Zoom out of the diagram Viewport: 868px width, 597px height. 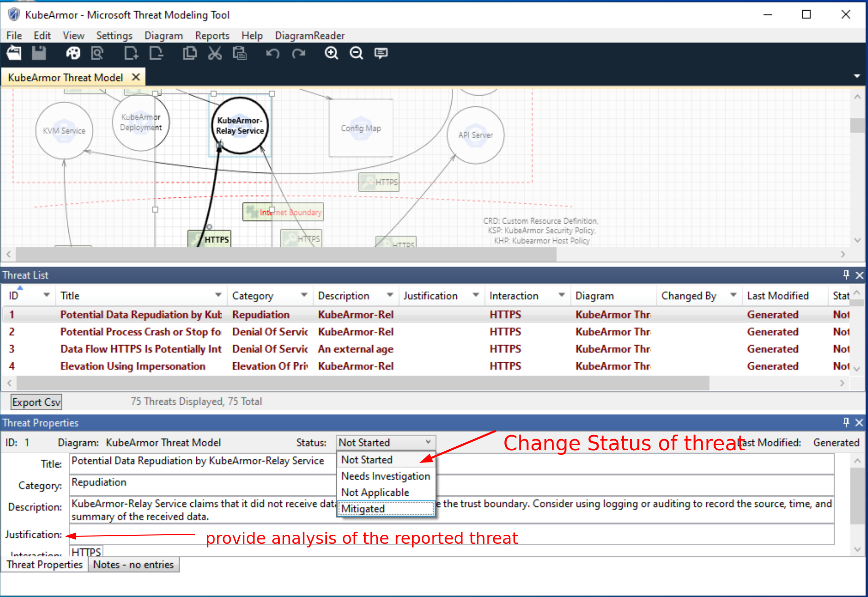[357, 53]
